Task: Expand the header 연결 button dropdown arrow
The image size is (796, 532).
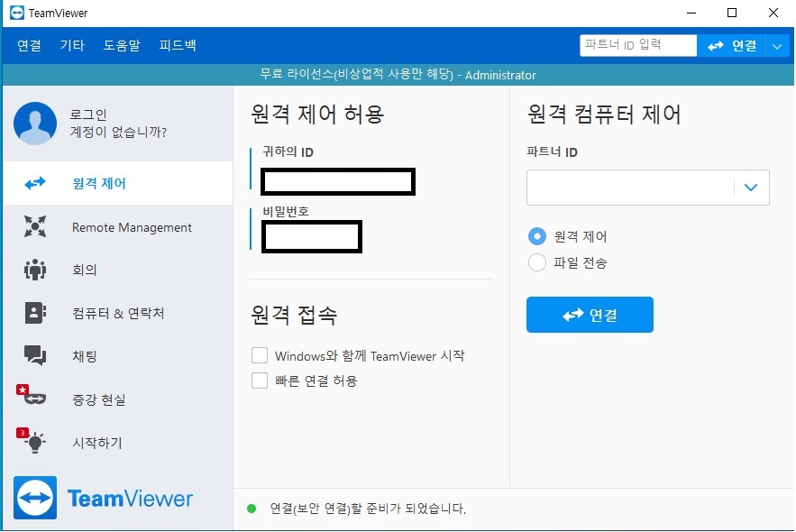Action: [x=777, y=46]
